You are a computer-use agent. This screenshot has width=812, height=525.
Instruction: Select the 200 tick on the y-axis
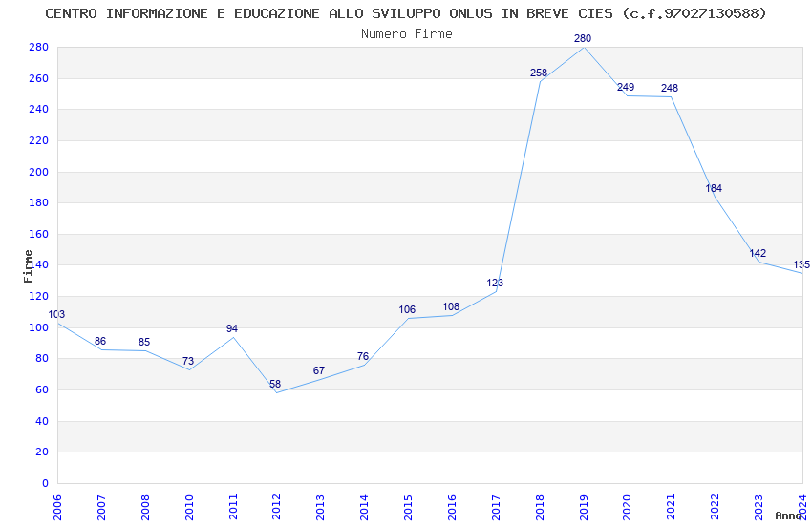(x=39, y=172)
